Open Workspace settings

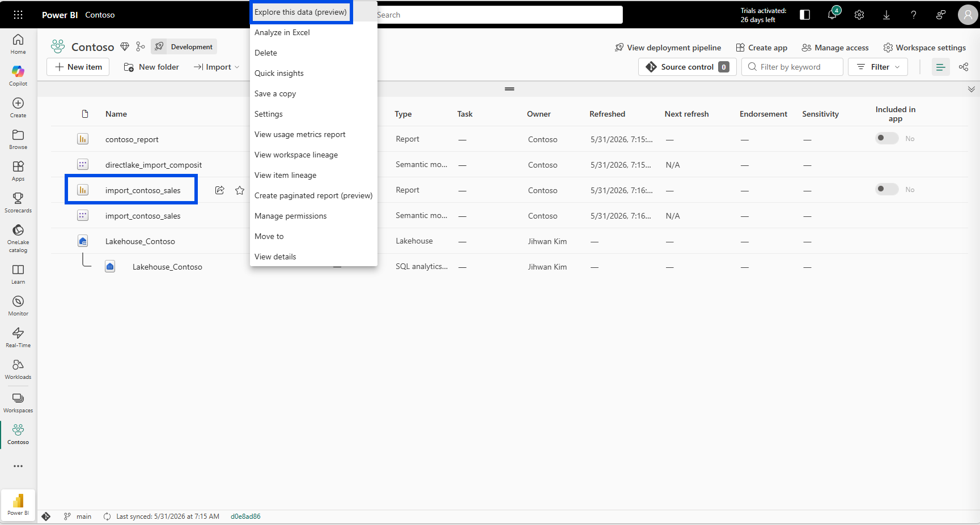click(924, 48)
